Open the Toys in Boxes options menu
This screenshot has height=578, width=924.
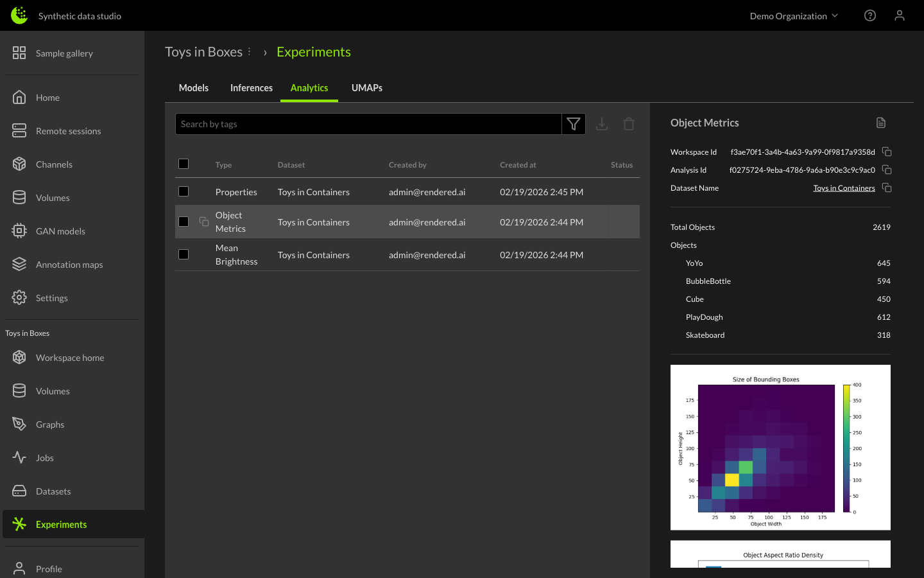click(x=250, y=51)
